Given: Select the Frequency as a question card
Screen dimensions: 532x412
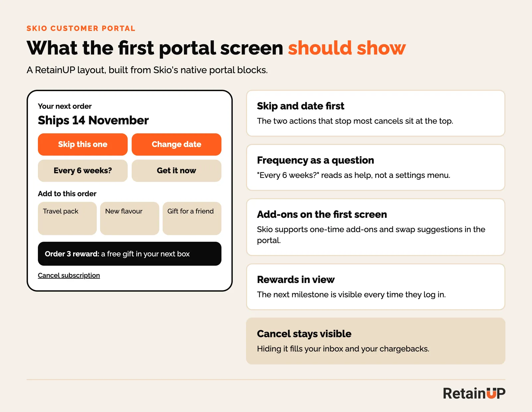Looking at the screenshot, I should [376, 167].
